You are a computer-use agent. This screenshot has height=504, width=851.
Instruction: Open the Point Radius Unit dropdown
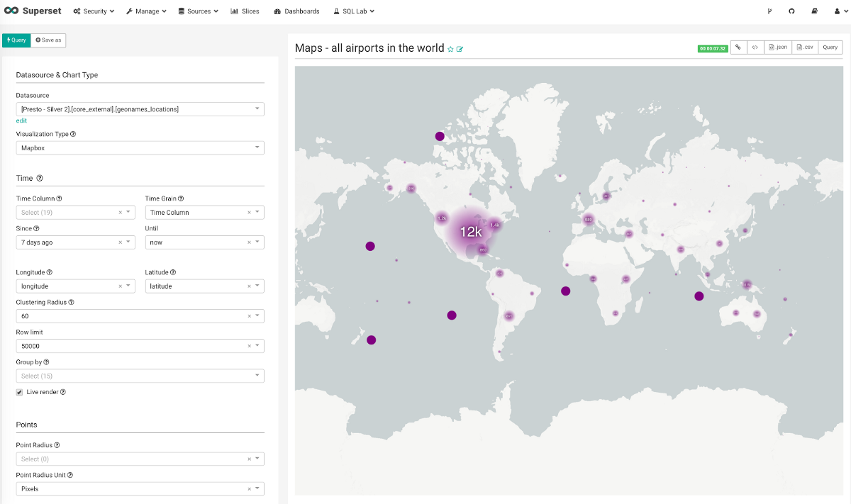click(140, 489)
